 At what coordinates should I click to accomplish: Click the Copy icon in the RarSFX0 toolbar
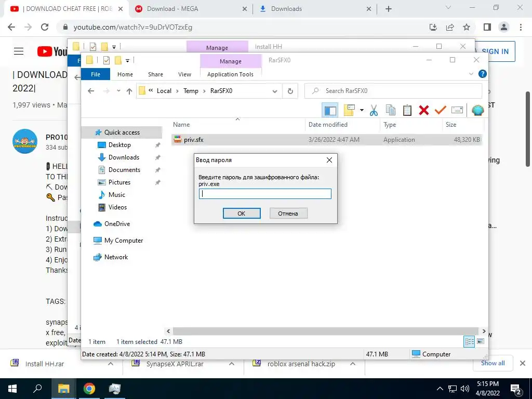[391, 110]
